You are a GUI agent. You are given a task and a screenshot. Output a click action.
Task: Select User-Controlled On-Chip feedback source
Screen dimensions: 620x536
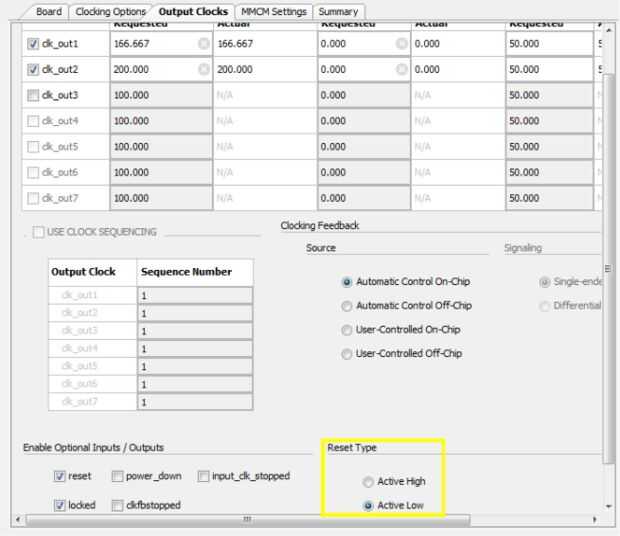346,330
